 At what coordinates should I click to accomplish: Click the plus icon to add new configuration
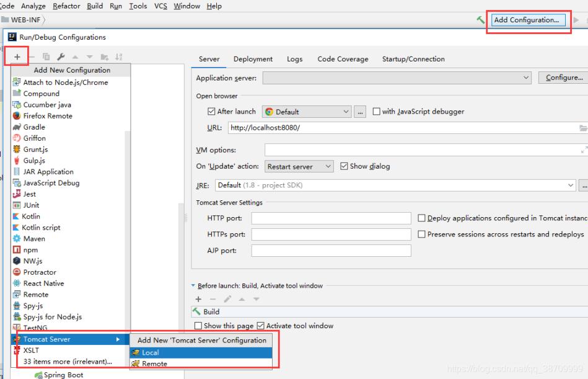17,56
